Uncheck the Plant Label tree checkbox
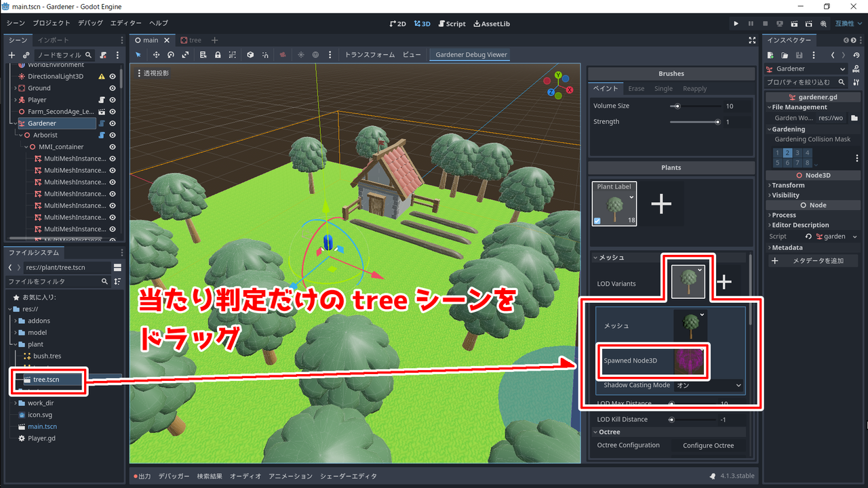The image size is (868, 488). pos(597,221)
